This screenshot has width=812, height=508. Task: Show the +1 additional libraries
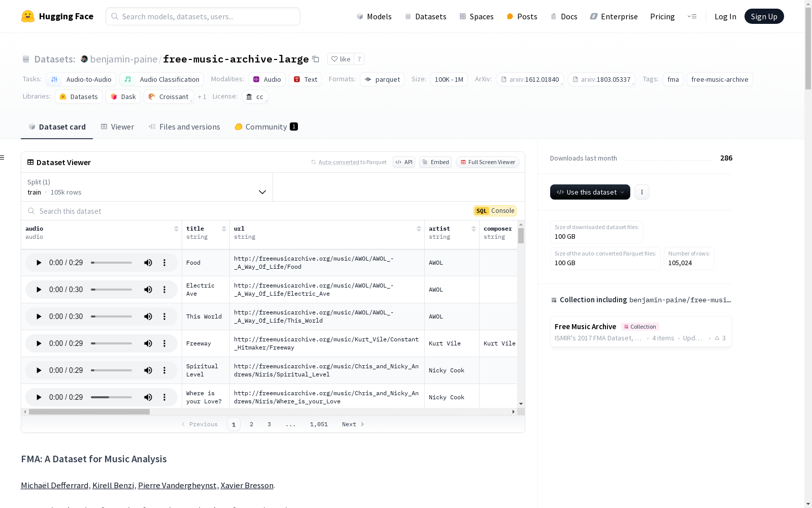(x=202, y=97)
